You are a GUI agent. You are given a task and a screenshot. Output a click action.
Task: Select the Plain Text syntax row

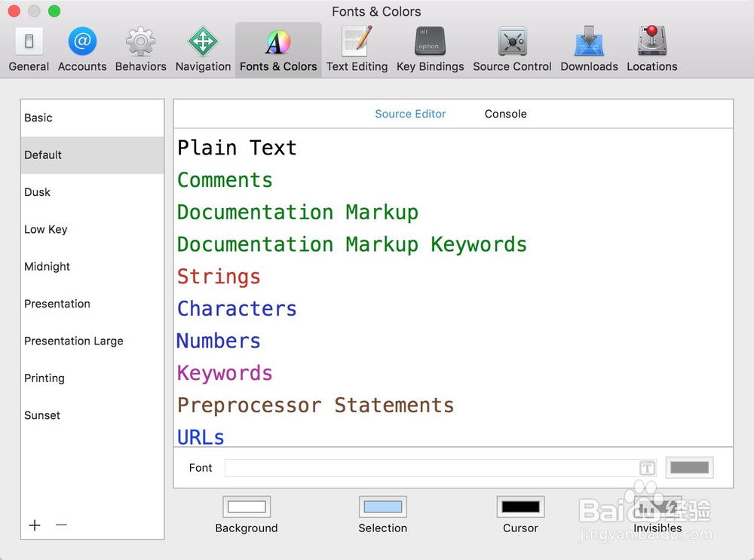pyautogui.click(x=453, y=148)
